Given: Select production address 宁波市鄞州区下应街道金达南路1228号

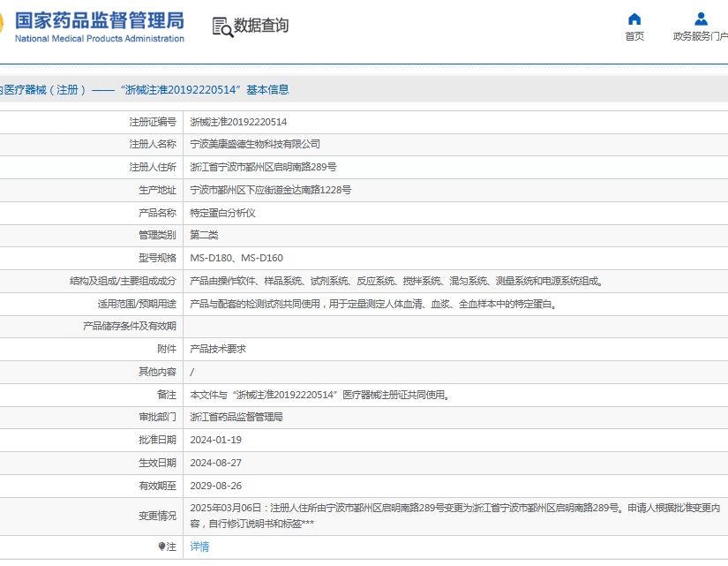Looking at the screenshot, I should [271, 190].
